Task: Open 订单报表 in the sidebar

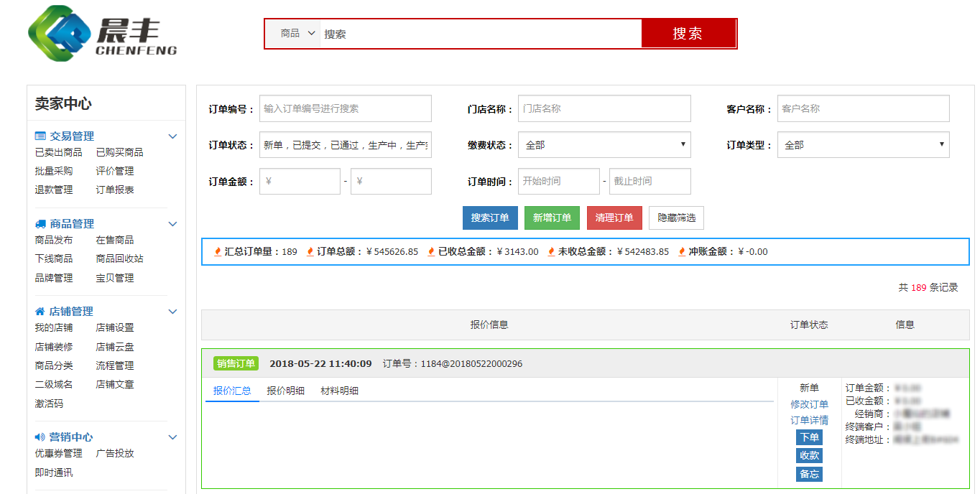Action: [115, 190]
